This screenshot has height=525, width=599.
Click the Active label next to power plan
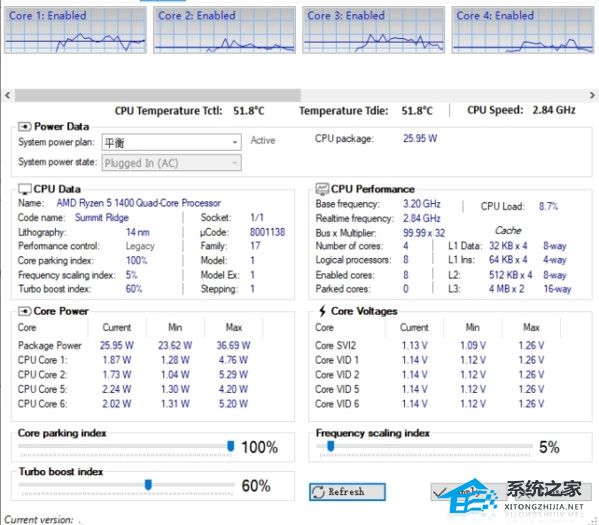point(263,140)
